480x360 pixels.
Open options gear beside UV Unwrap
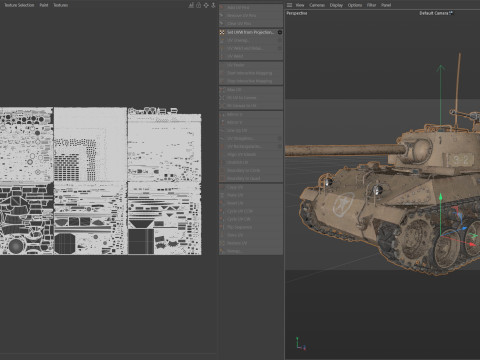(280, 40)
